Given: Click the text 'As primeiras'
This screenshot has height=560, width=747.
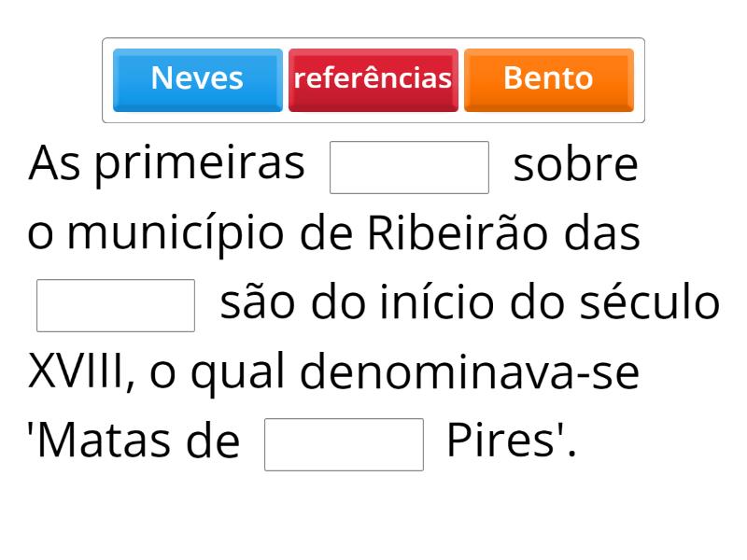Looking at the screenshot, I should tap(167, 165).
